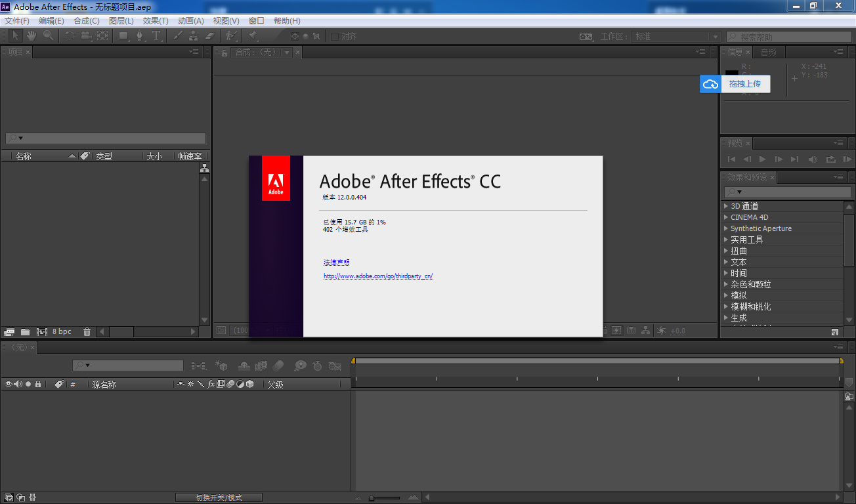Select the Zoom magnifier tool
Screen dimensions: 856x504
48,36
